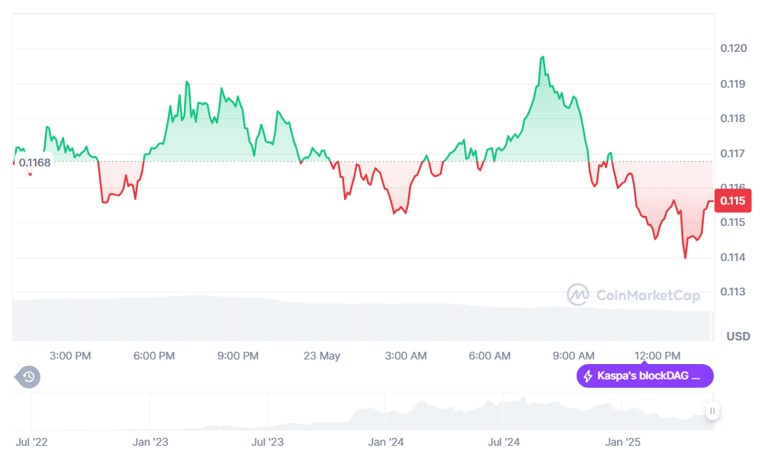Image resolution: width=768 pixels, height=461 pixels.
Task: Click the USD currency label
Action: [x=738, y=336]
